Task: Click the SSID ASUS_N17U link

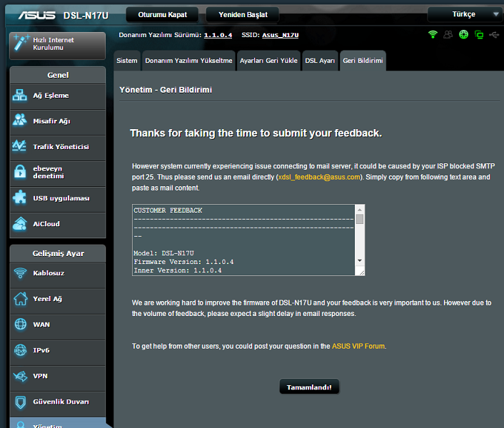Action: click(x=281, y=35)
